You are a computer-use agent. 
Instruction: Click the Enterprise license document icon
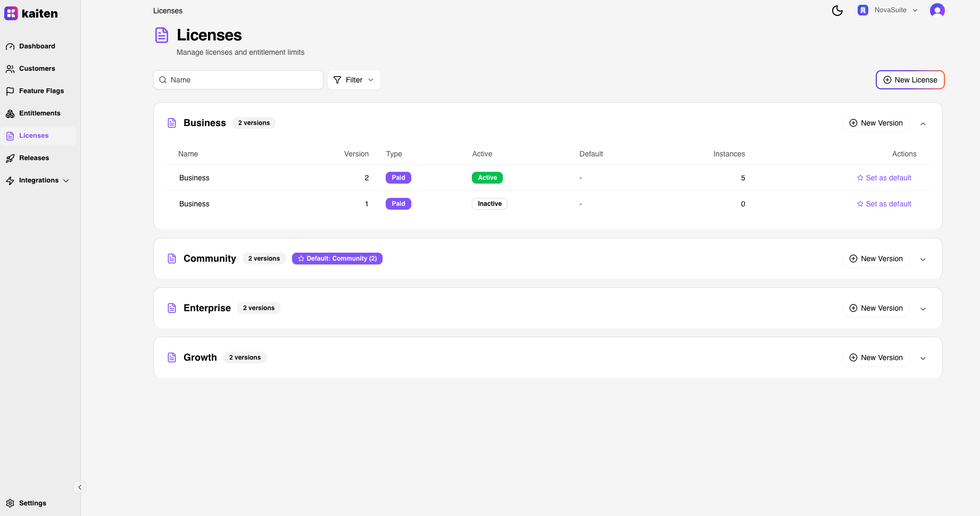coord(172,308)
